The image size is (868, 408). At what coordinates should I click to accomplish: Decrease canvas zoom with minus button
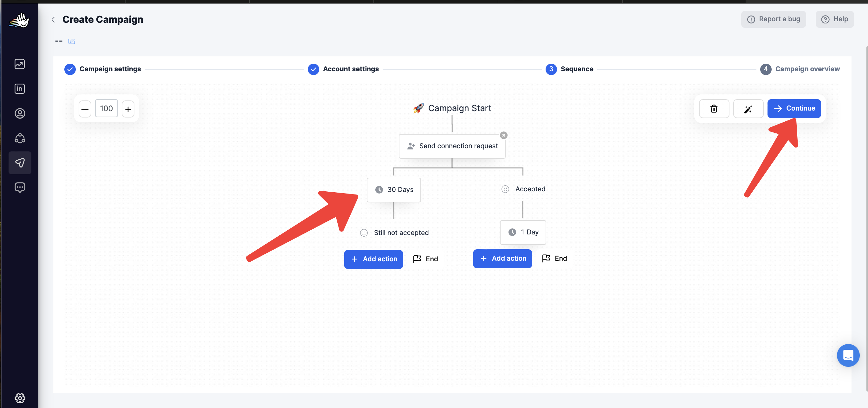point(85,109)
